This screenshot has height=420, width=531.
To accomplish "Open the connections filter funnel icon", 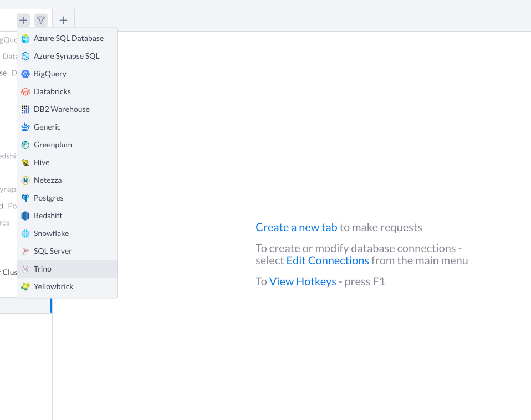I will coord(41,21).
